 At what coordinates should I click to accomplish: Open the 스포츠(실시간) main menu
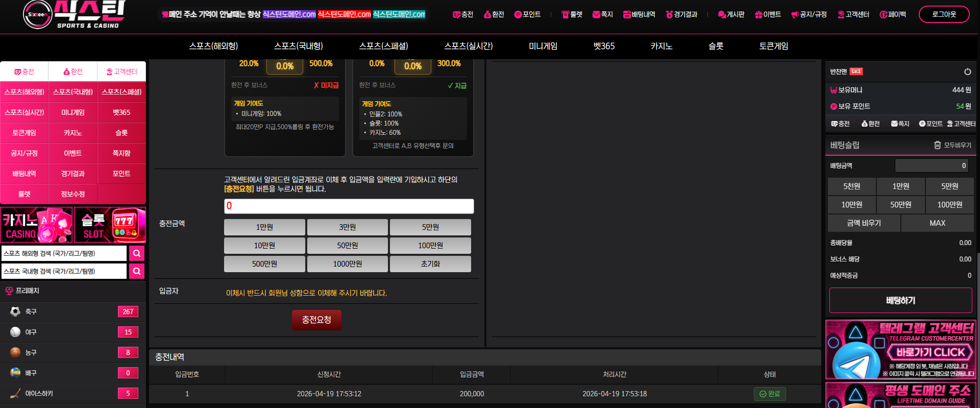[x=469, y=46]
